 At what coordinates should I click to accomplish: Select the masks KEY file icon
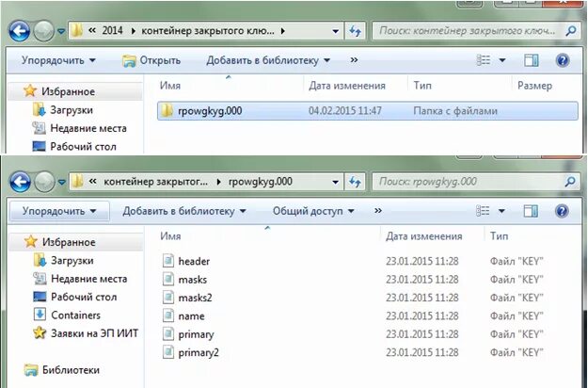168,279
